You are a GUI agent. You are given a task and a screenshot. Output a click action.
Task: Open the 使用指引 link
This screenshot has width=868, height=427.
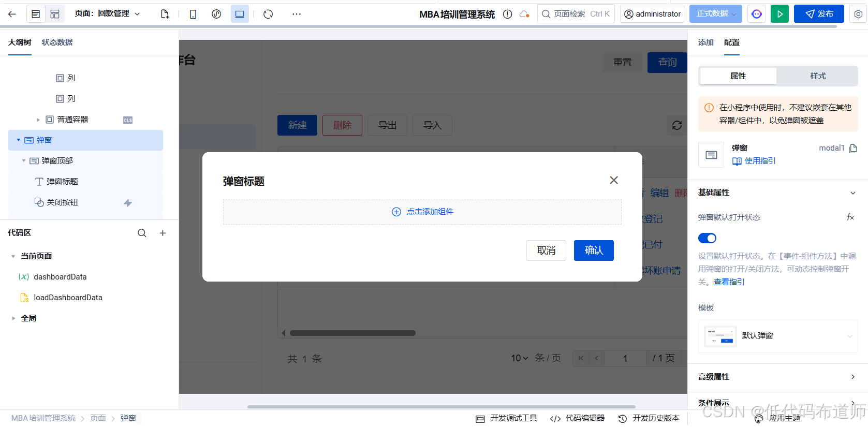pyautogui.click(x=754, y=161)
